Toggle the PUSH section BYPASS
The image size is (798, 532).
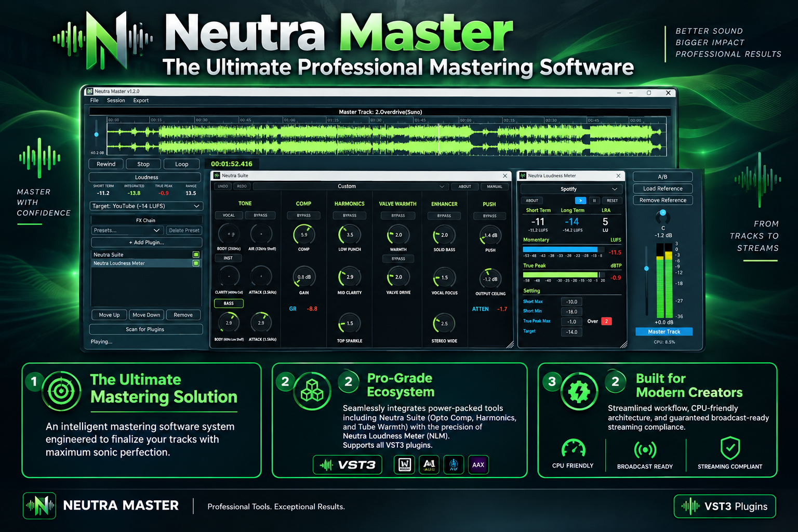point(490,216)
